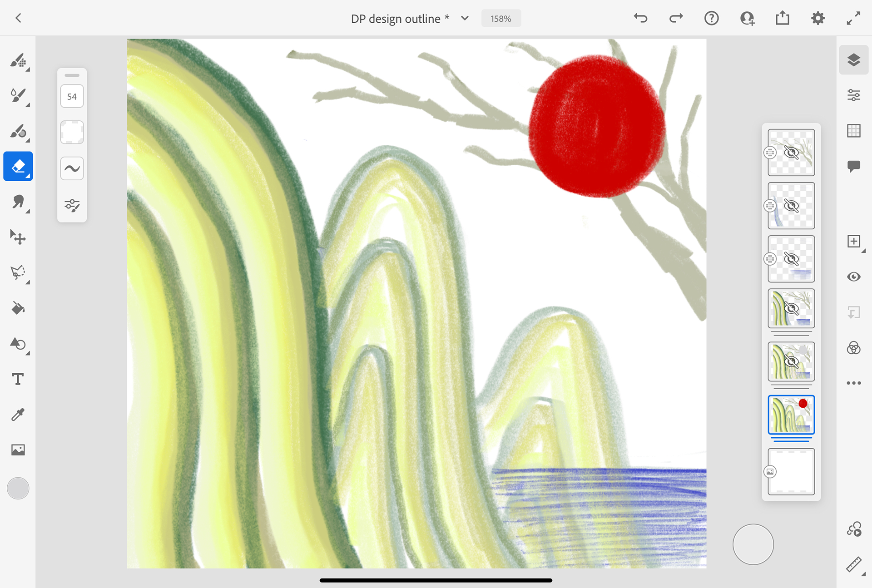
Task: Open the app settings gear
Action: (x=818, y=18)
